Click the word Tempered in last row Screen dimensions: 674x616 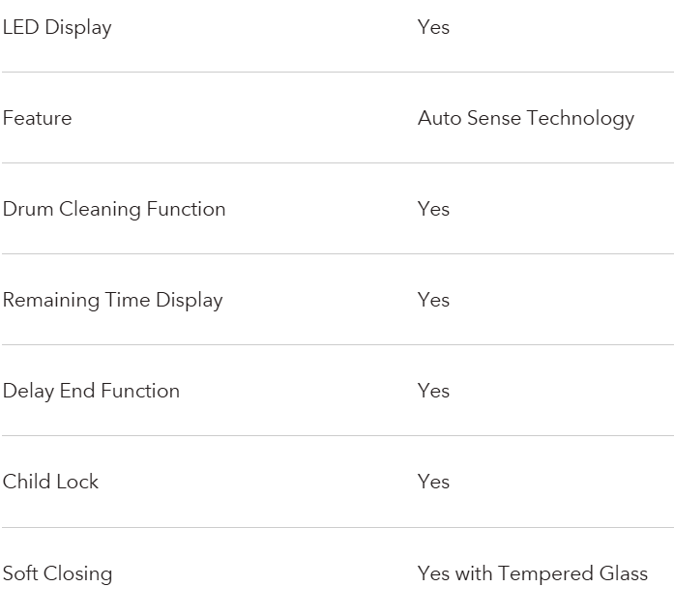[x=545, y=574]
